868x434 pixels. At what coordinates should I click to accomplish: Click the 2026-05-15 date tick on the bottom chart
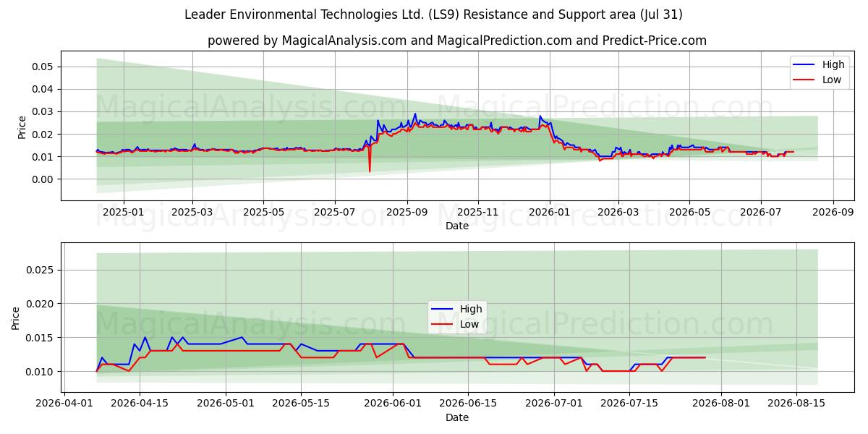coord(301,404)
